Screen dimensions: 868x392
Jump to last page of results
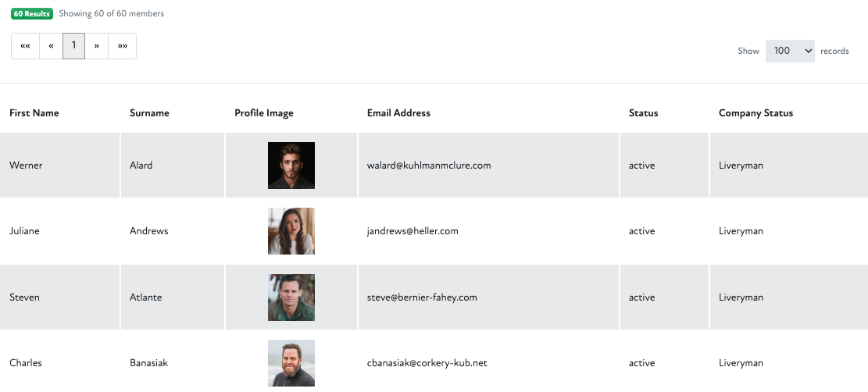click(x=123, y=46)
